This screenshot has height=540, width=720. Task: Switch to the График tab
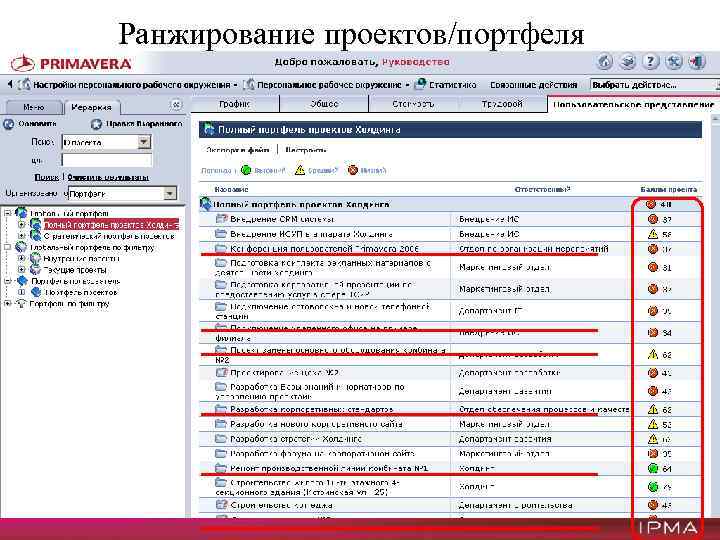tap(235, 104)
